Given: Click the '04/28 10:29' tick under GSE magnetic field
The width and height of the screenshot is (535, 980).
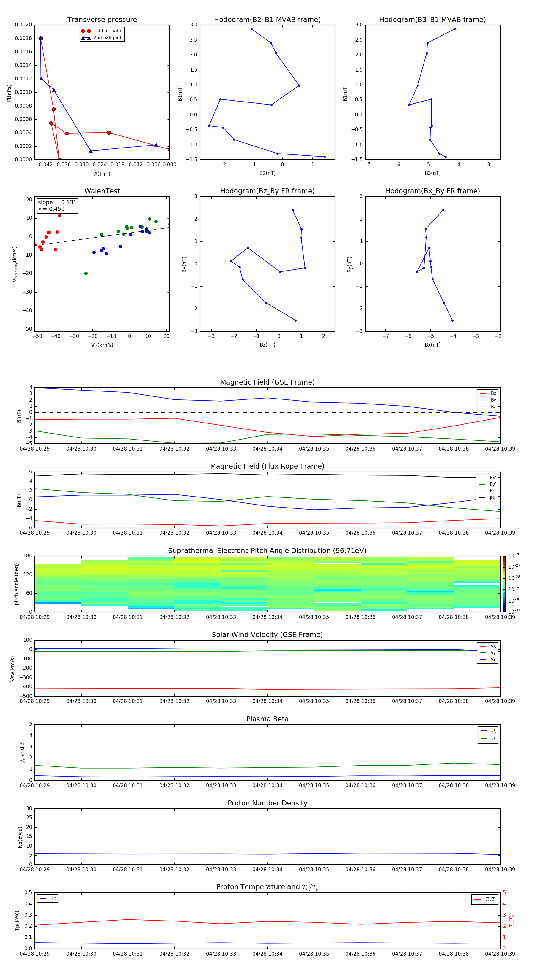Looking at the screenshot, I should coord(35,448).
